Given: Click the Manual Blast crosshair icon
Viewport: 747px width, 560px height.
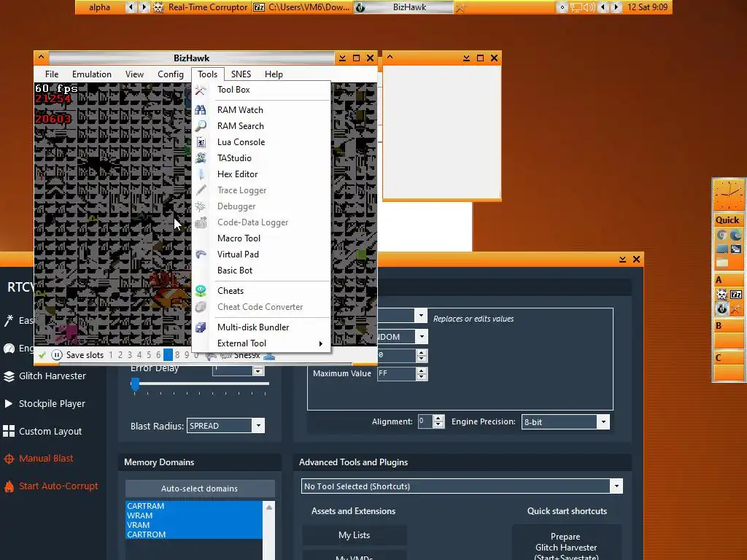Looking at the screenshot, I should 9,459.
